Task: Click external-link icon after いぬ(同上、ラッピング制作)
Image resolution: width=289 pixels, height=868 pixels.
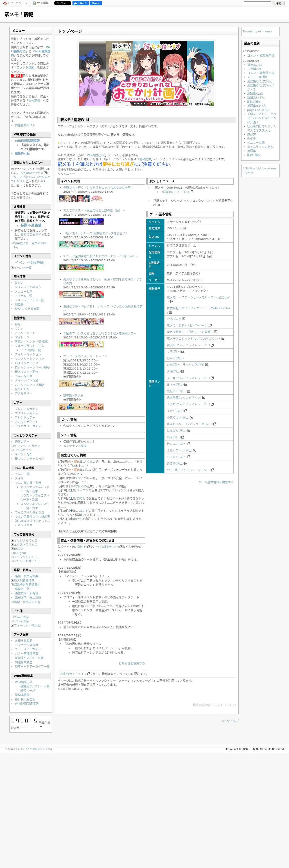Action: 206,365
